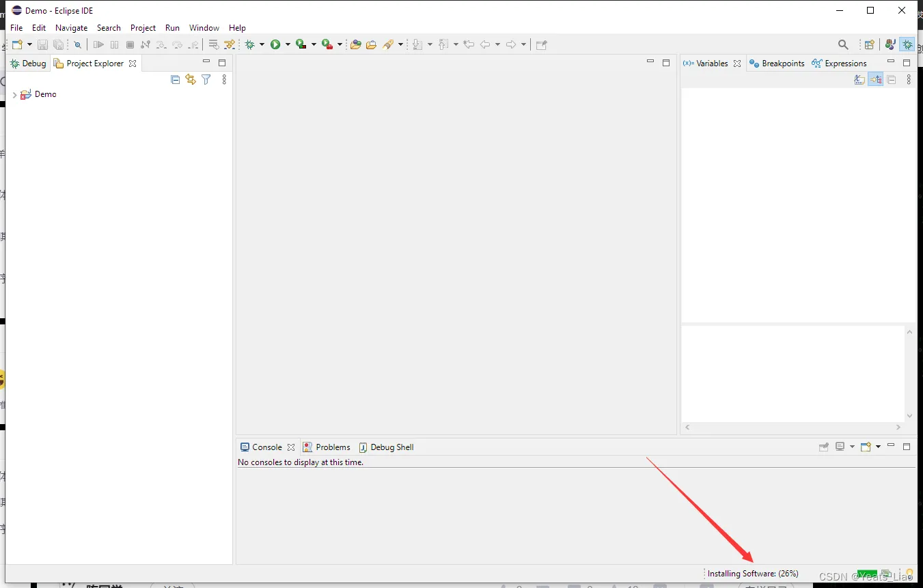Click the Terminate debug icon

[130, 44]
